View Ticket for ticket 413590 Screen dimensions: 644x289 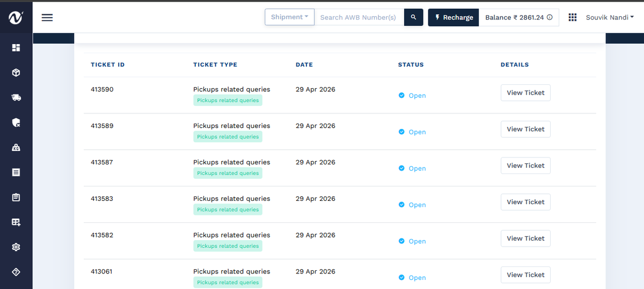click(x=525, y=92)
